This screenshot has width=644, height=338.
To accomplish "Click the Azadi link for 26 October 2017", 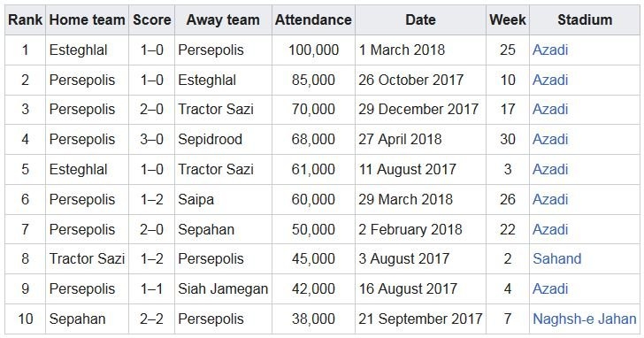I will point(550,80).
